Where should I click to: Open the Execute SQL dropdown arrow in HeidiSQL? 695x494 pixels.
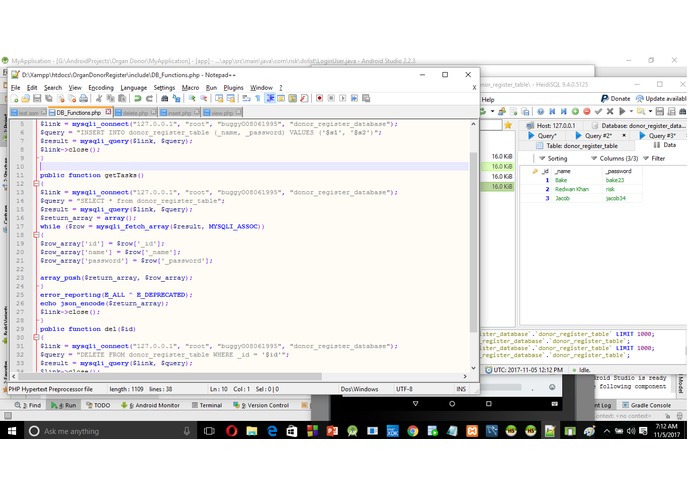click(631, 111)
